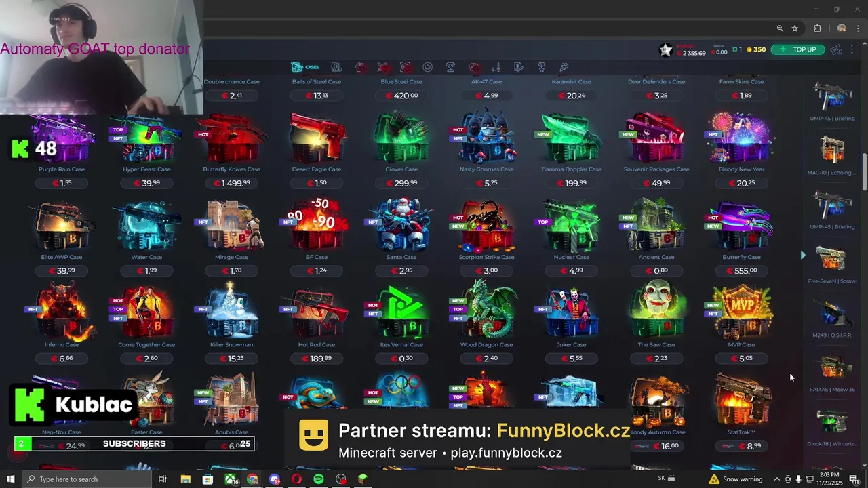Select the MAC-10 Echoing drop in sidebar

point(832,155)
